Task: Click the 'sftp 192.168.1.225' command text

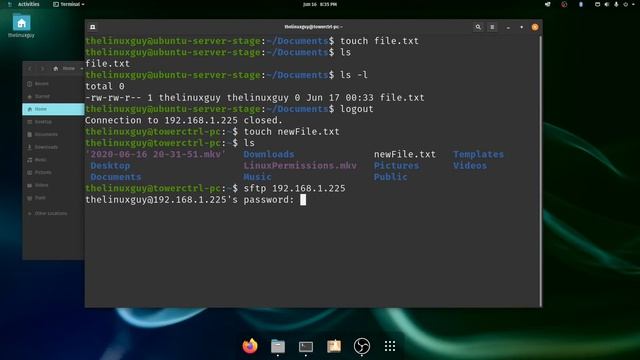Action: pos(294,188)
